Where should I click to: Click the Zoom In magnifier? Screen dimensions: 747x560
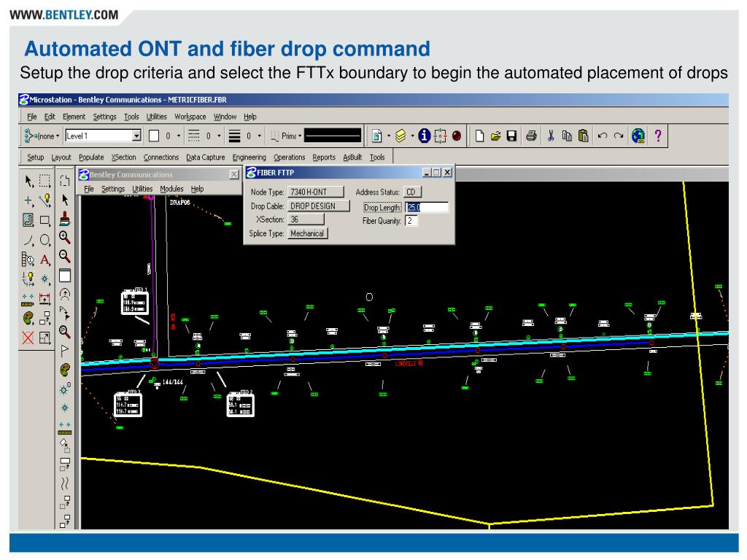click(65, 237)
